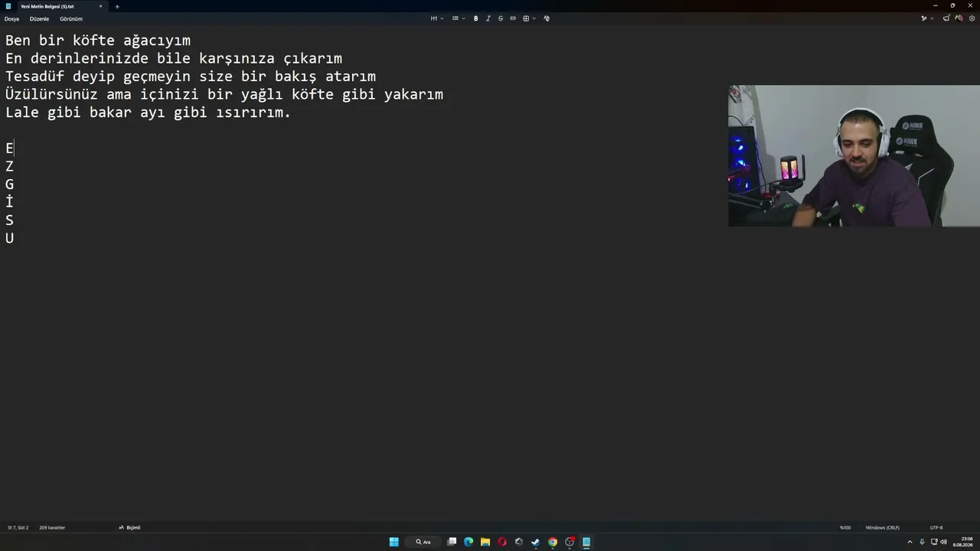The height and width of the screenshot is (551, 980).
Task: Toggle italic formatting in toolbar
Action: pos(488,18)
